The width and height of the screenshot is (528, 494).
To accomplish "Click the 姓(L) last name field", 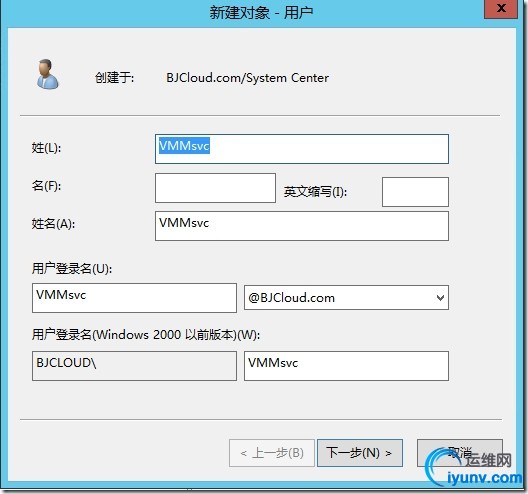I will point(302,149).
